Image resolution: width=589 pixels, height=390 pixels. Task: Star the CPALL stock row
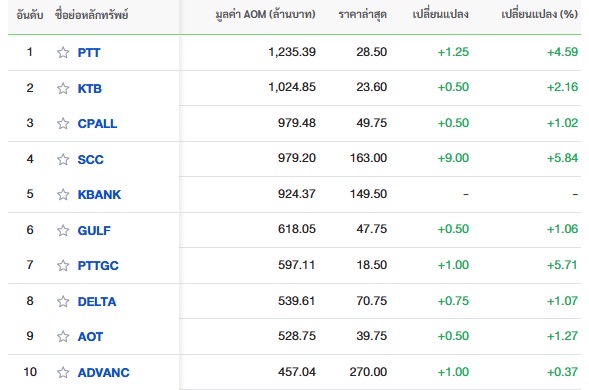(x=63, y=123)
